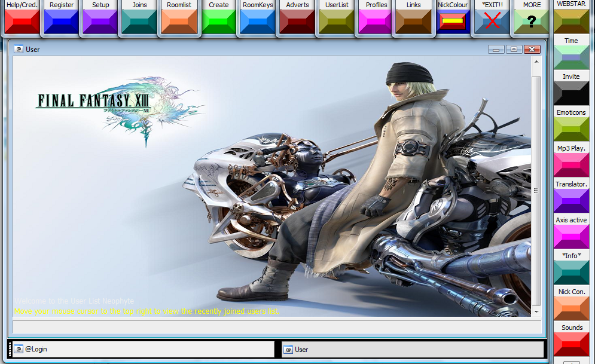Screen dimensions: 595x364
Task: Click the User window scrollbar down arrow
Action: point(536,311)
